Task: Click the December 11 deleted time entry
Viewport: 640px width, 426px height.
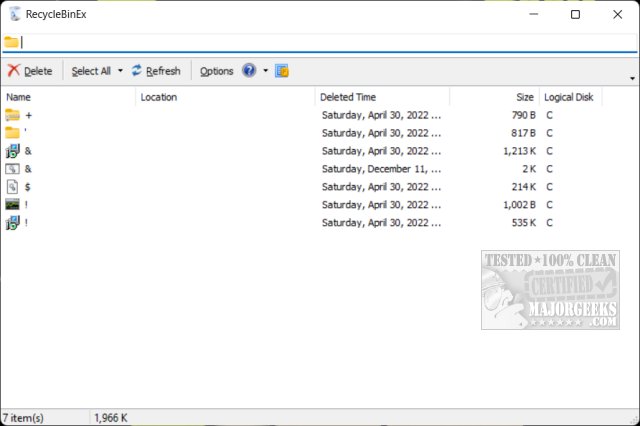Action: (381, 169)
